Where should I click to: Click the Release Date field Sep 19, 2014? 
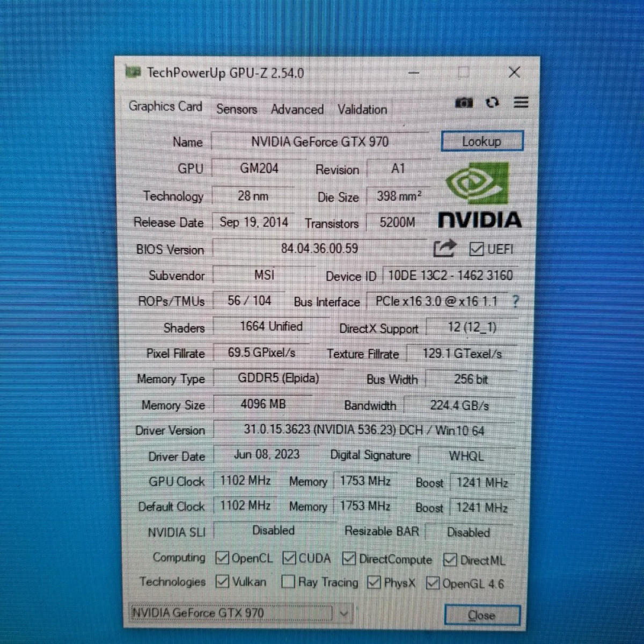pos(253,222)
